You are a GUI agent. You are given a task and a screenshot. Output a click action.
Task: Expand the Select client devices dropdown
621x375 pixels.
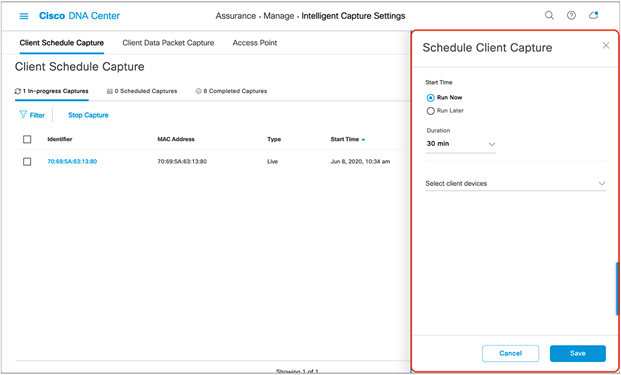(516, 183)
